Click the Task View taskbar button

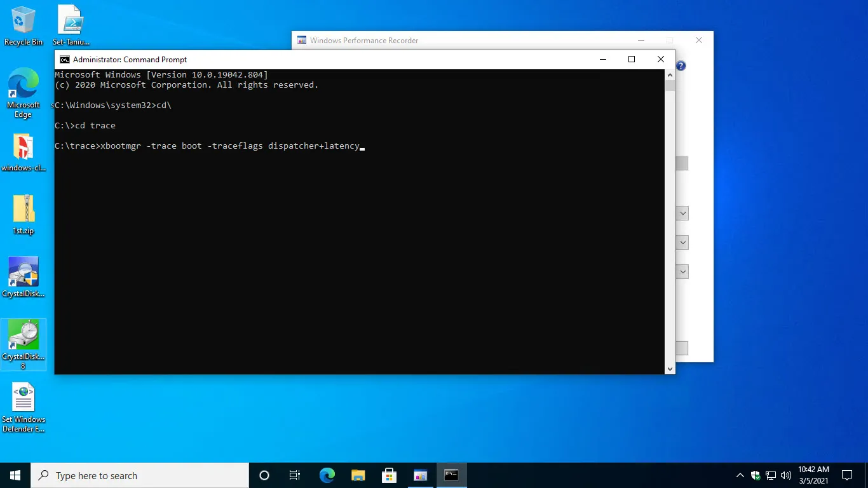coord(295,475)
